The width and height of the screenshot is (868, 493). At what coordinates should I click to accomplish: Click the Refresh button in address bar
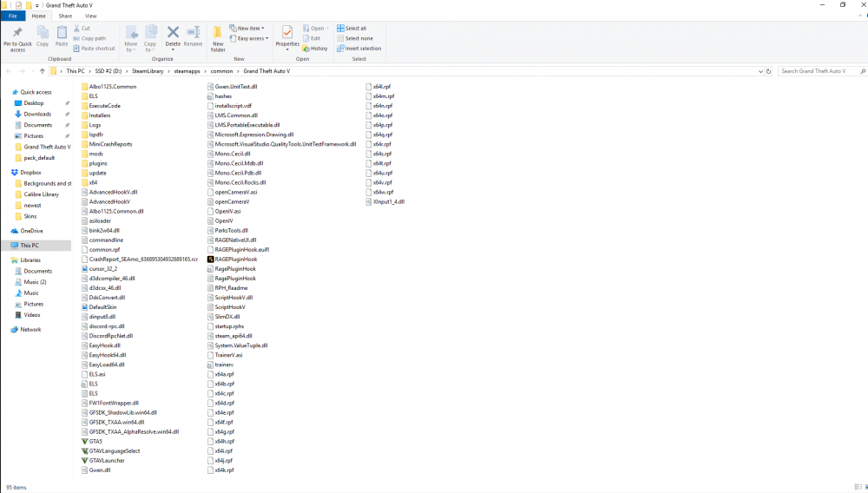pos(768,71)
